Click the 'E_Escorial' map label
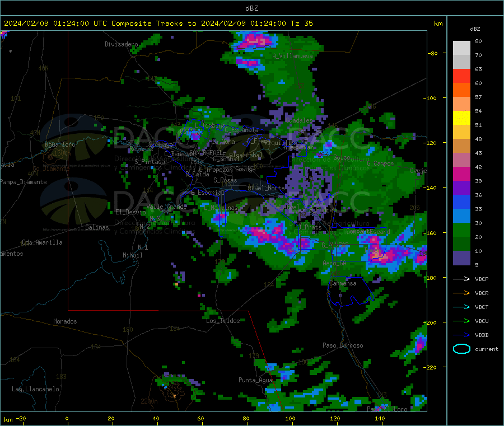504x426 pixels. click(x=208, y=193)
